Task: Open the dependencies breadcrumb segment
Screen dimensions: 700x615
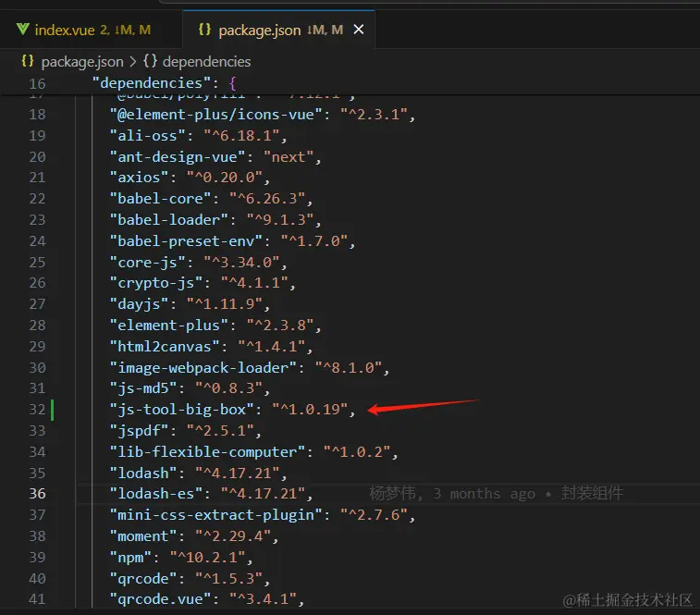Action: [207, 62]
